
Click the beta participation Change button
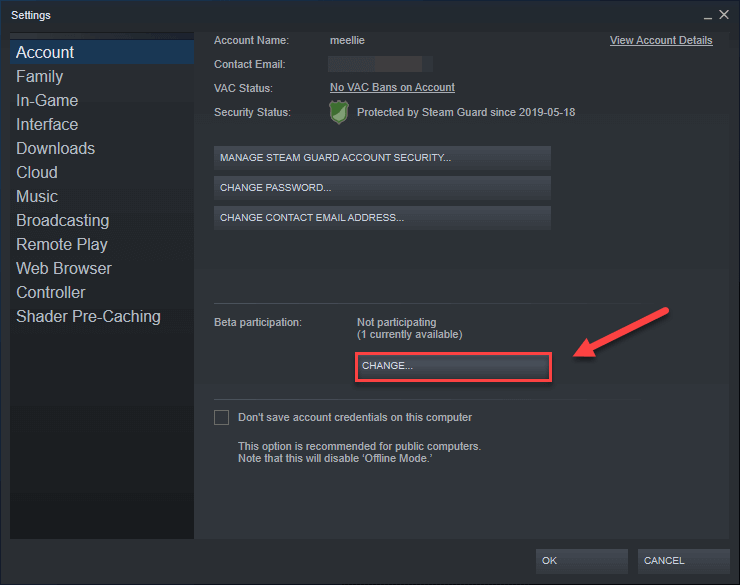453,367
